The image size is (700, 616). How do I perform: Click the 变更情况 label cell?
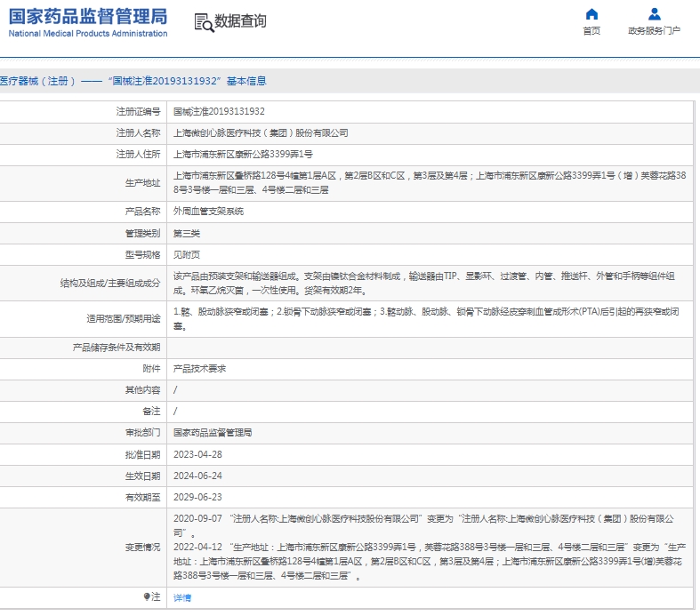(x=142, y=548)
